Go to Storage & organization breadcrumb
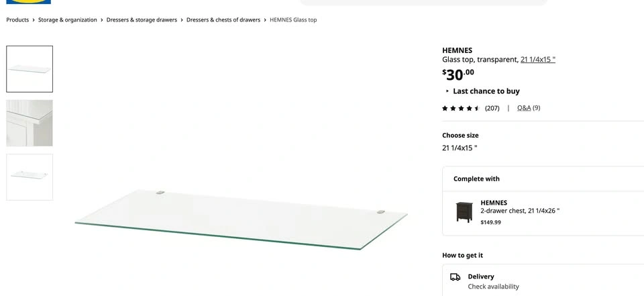The width and height of the screenshot is (644, 296). (x=67, y=20)
